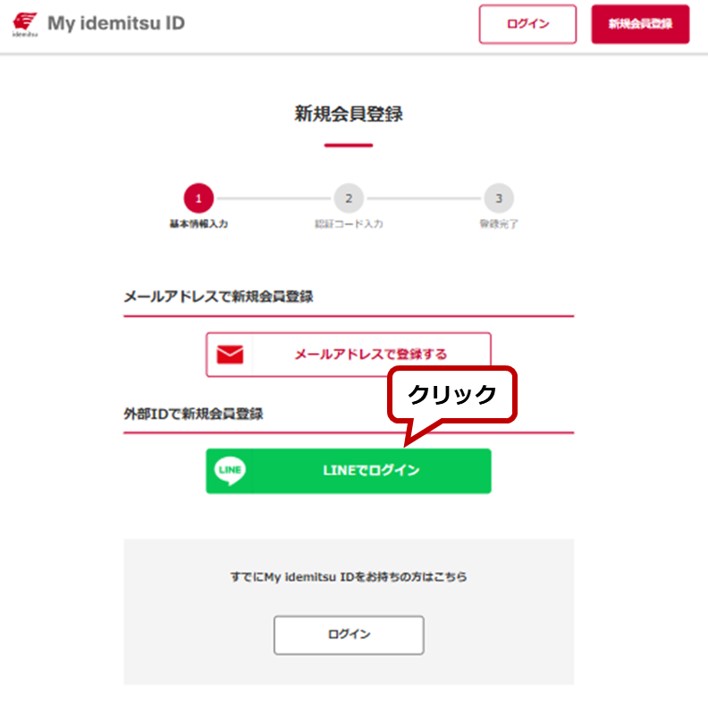The width and height of the screenshot is (708, 704).
Task: Click the idemitsu logo icon in header
Action: (x=25, y=24)
